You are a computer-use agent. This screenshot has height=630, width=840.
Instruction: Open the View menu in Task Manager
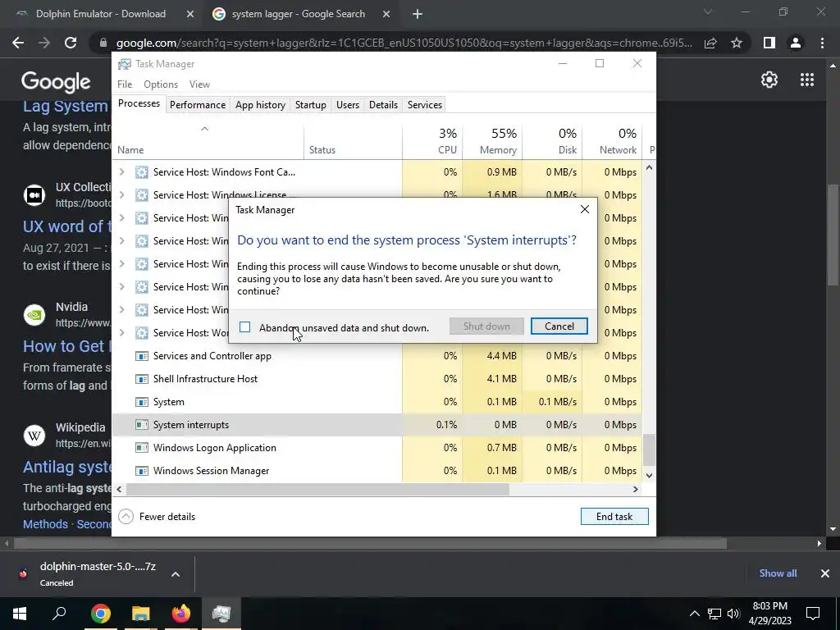click(x=199, y=84)
